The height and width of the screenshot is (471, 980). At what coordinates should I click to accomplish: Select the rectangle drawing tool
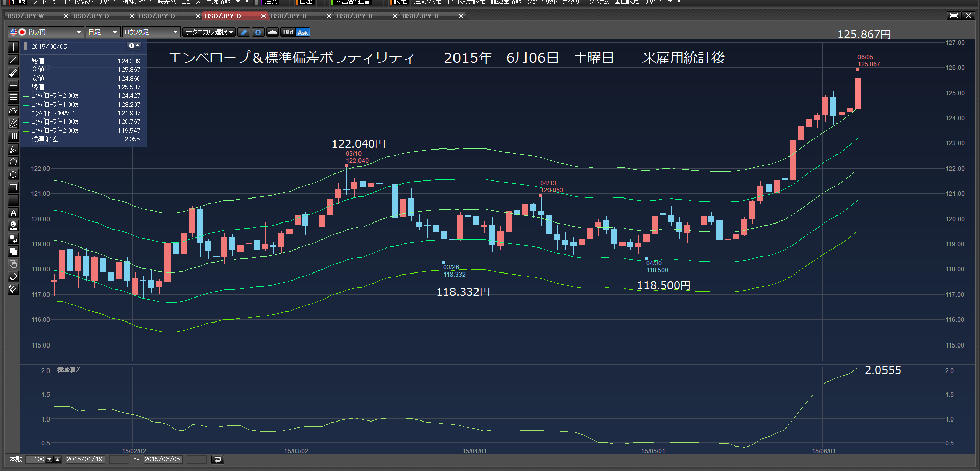(13, 187)
